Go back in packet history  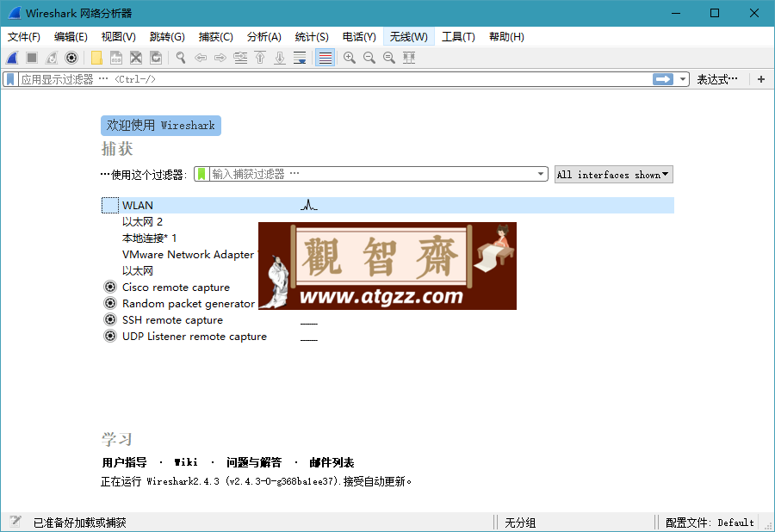pyautogui.click(x=201, y=58)
